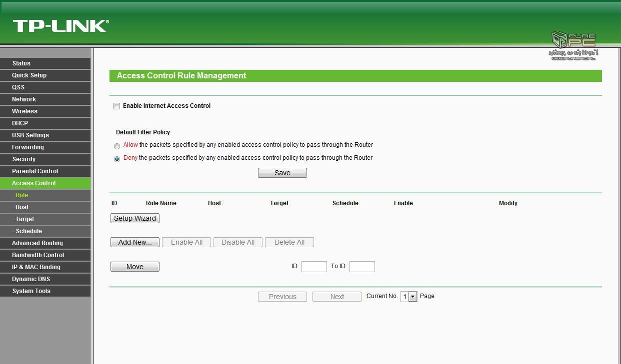Screen dimensions: 621x364
Task: Click the Move button
Action: [x=135, y=267]
